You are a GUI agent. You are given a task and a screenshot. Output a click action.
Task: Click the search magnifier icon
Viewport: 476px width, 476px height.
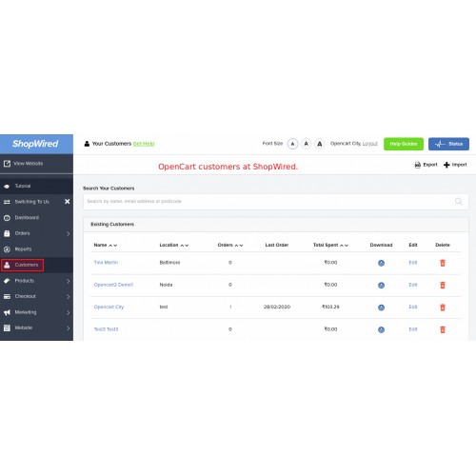(x=458, y=202)
